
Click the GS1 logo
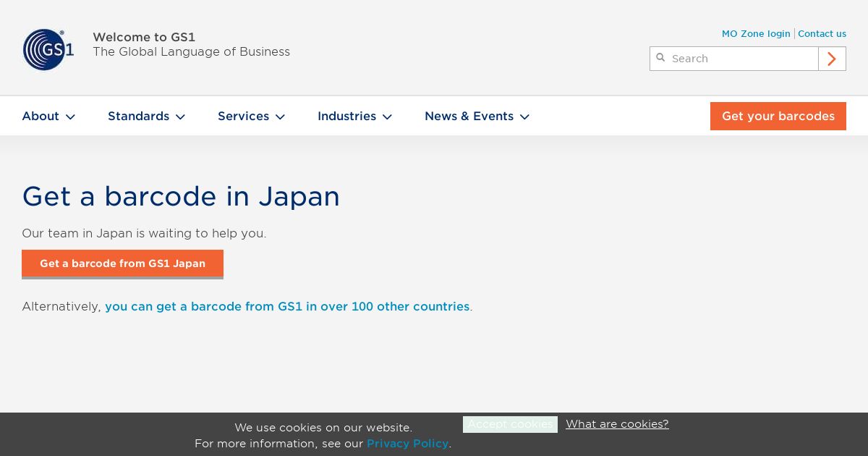pos(48,50)
